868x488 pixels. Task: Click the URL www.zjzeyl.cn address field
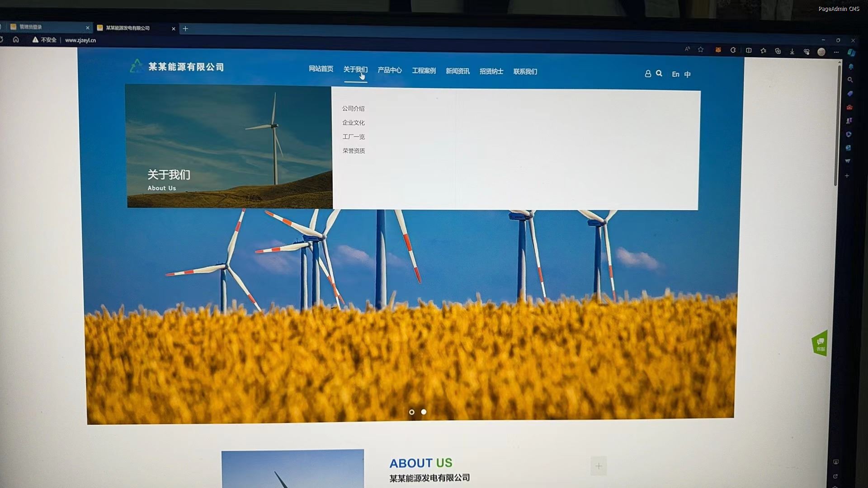[80, 40]
